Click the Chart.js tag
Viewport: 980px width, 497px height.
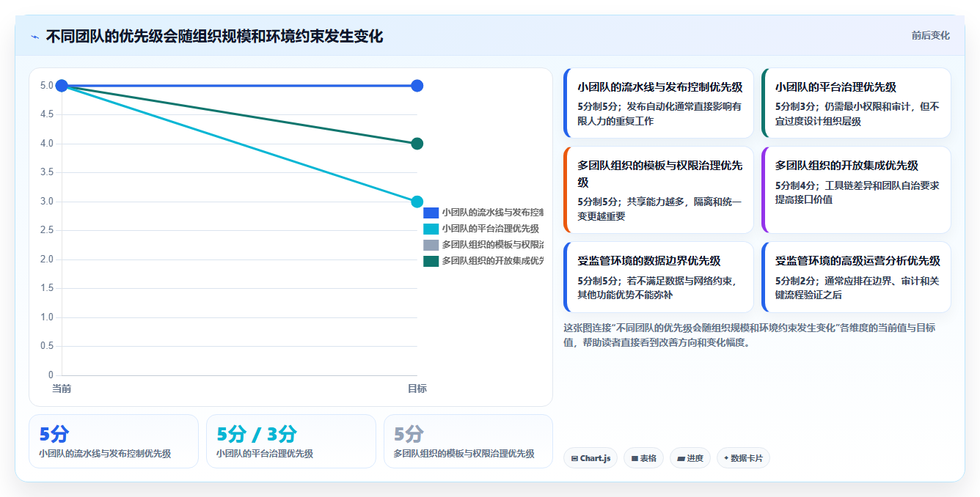pos(590,458)
